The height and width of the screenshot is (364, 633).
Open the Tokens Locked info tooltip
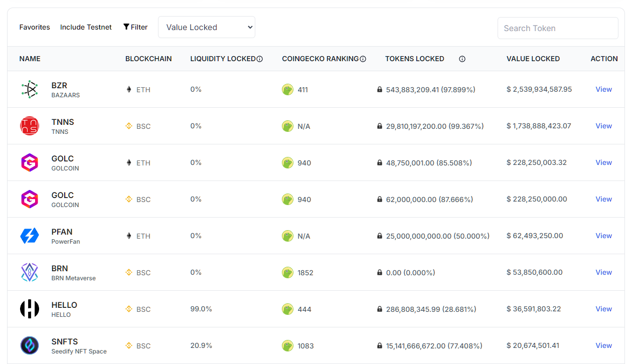pos(462,59)
